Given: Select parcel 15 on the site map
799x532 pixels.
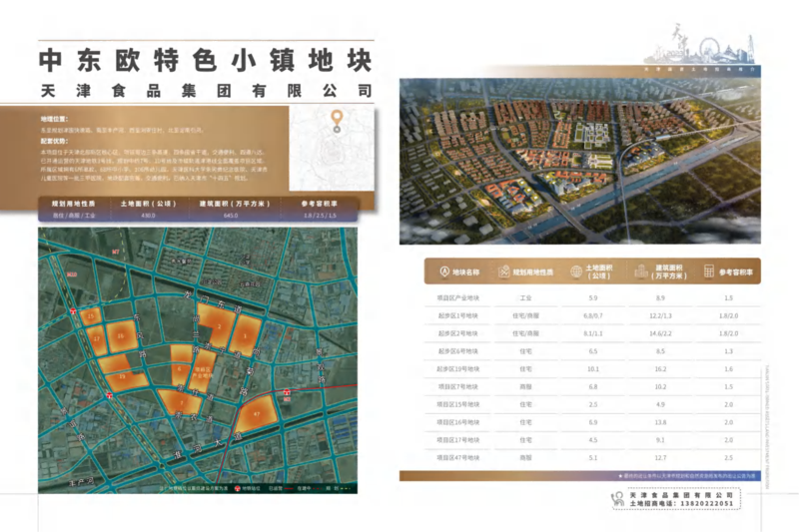Looking at the screenshot, I should coord(91,316).
